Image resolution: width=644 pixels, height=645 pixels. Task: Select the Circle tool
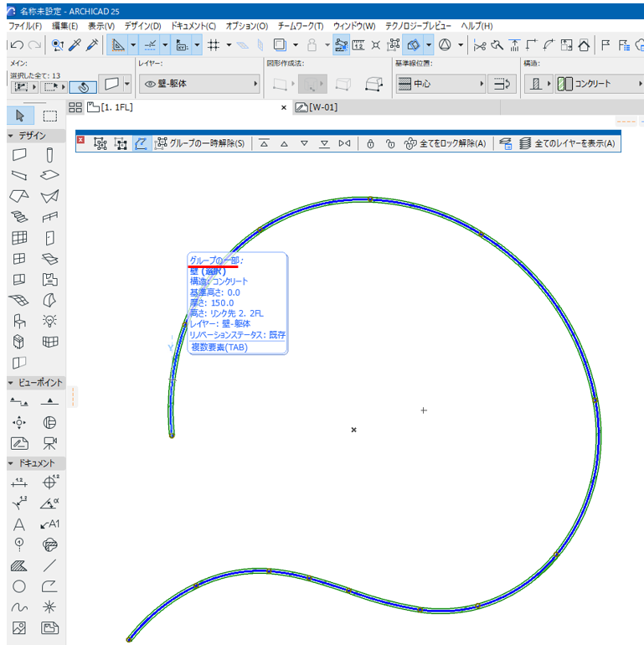click(x=19, y=586)
